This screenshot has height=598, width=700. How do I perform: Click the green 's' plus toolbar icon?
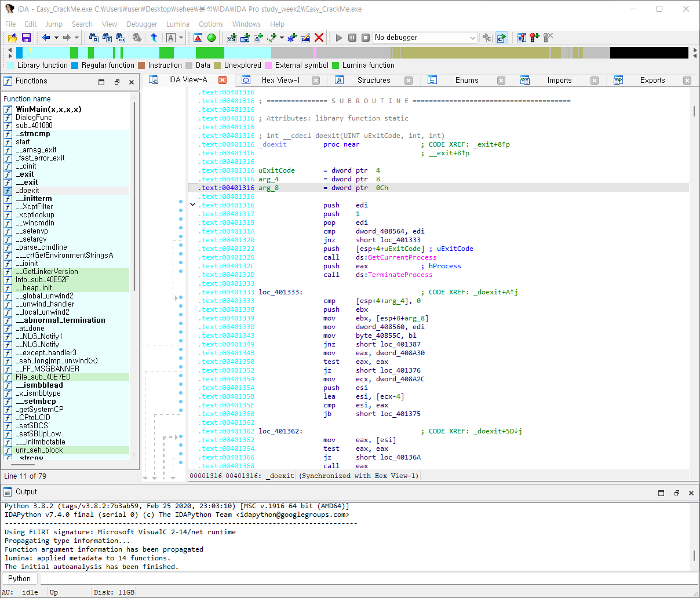click(x=272, y=38)
